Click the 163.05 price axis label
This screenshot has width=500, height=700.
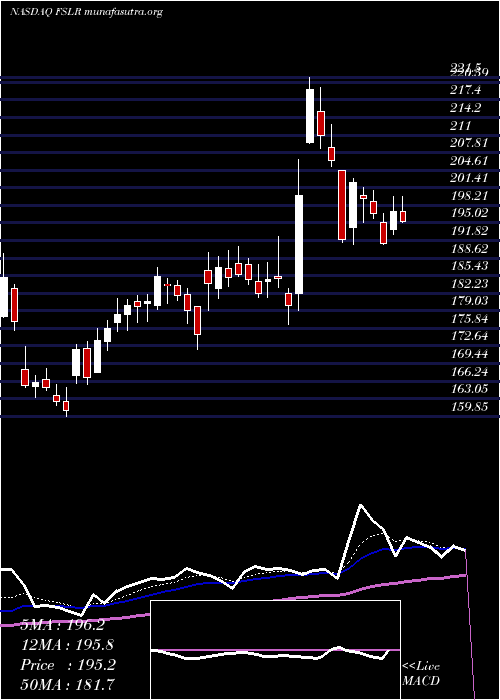pos(470,388)
